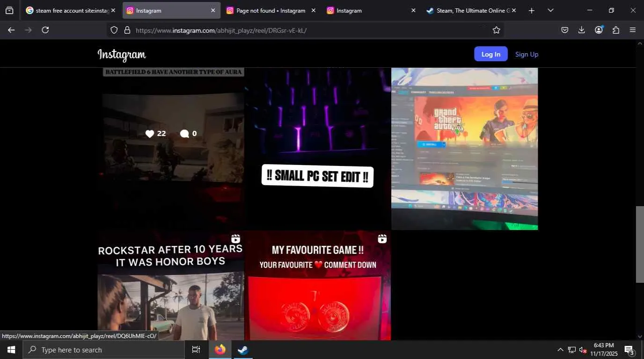The image size is (644, 359).
Task: Open the My Favourite Game reel
Action: [x=317, y=286]
